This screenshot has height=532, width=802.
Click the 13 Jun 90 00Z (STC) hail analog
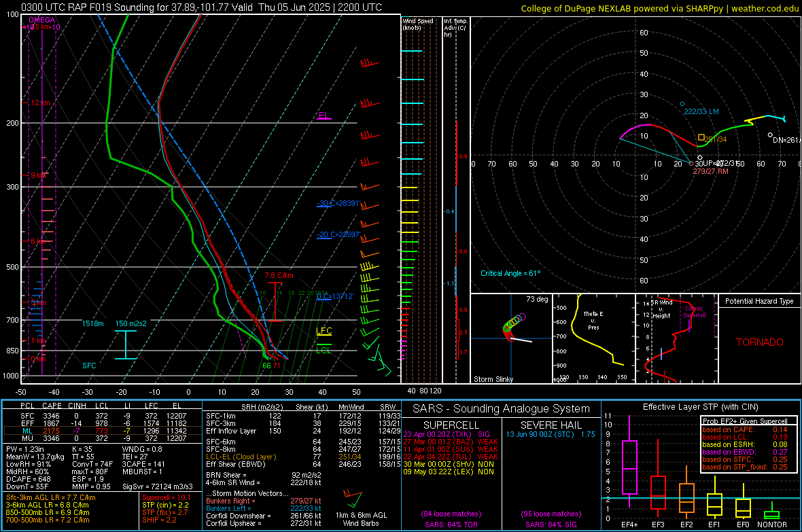coord(551,434)
